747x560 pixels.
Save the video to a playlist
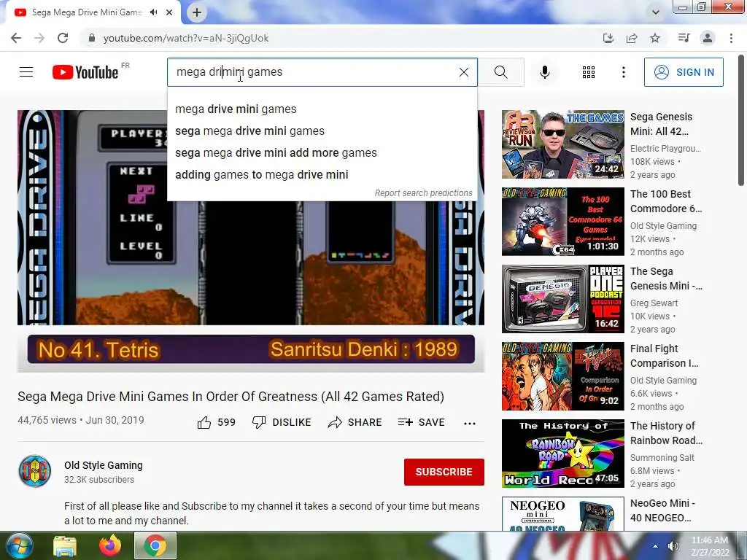[421, 422]
